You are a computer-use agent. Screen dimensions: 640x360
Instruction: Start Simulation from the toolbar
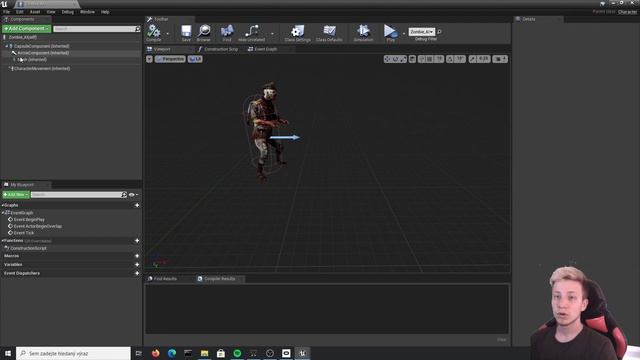(x=363, y=33)
